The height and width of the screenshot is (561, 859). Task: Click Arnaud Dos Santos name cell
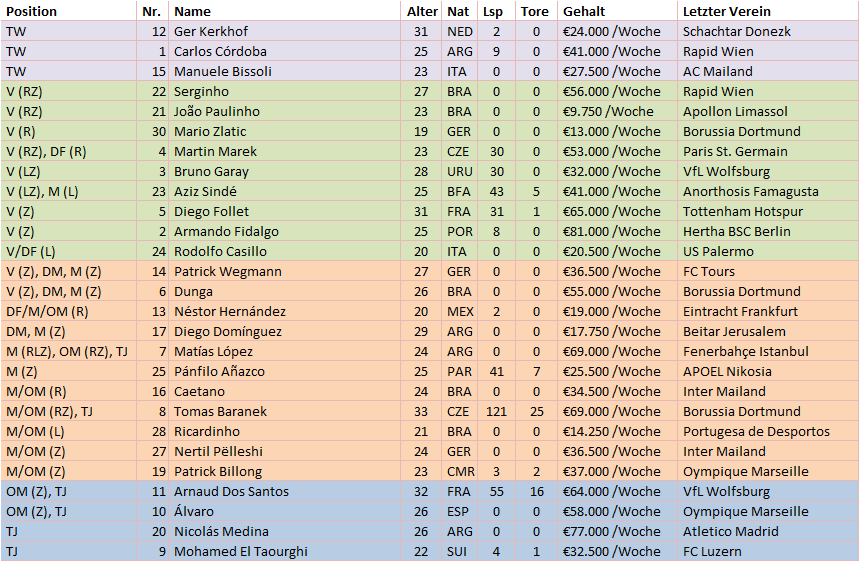pos(285,491)
